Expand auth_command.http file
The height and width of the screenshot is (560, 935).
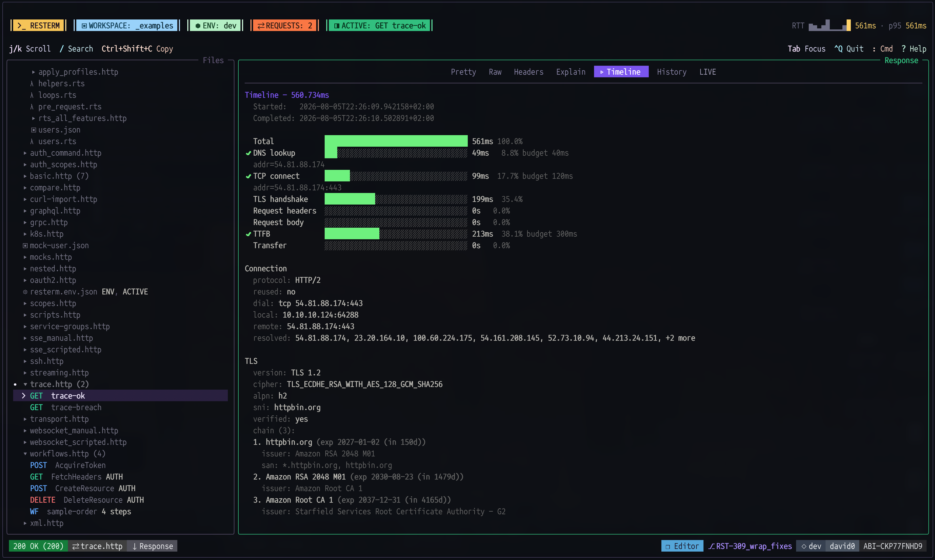[x=25, y=153]
